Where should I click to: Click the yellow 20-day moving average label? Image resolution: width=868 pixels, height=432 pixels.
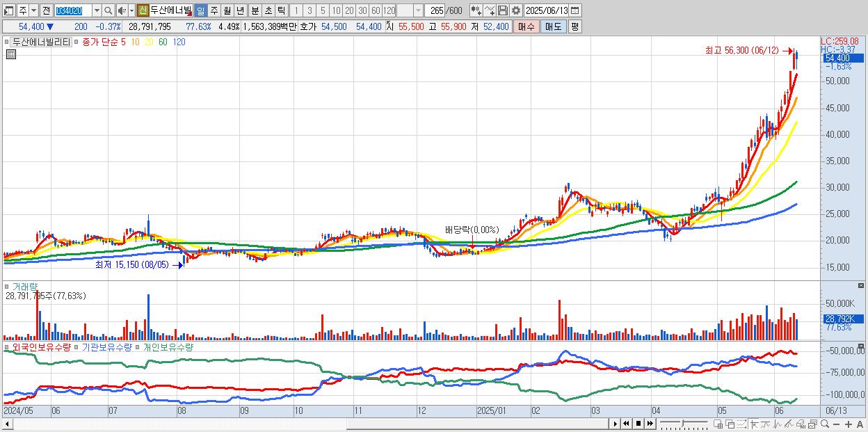coord(149,42)
